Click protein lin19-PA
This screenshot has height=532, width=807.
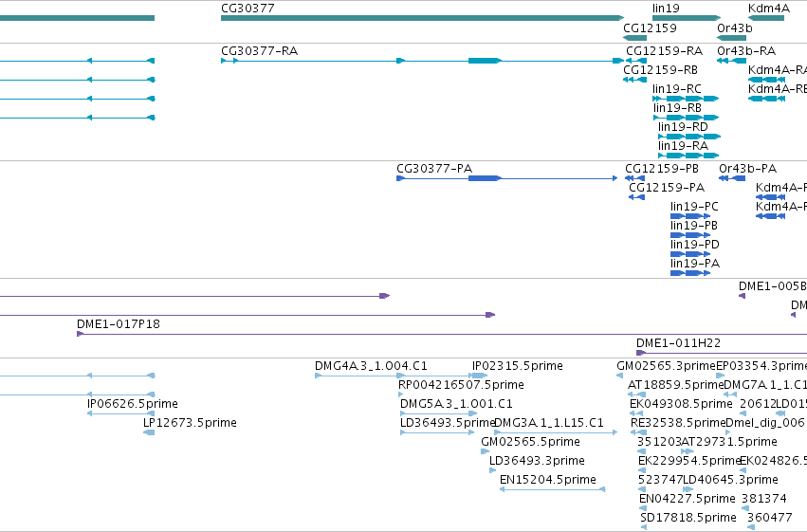[x=690, y=273]
